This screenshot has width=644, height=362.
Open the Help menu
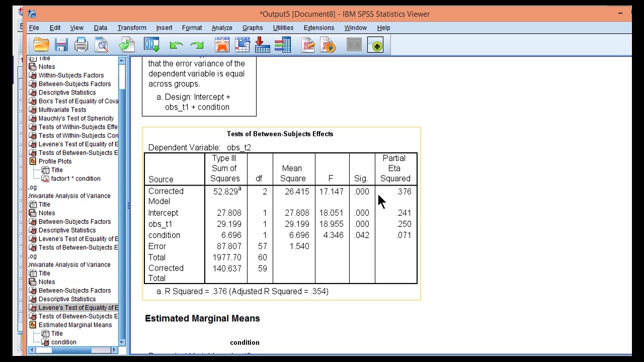pos(383,28)
